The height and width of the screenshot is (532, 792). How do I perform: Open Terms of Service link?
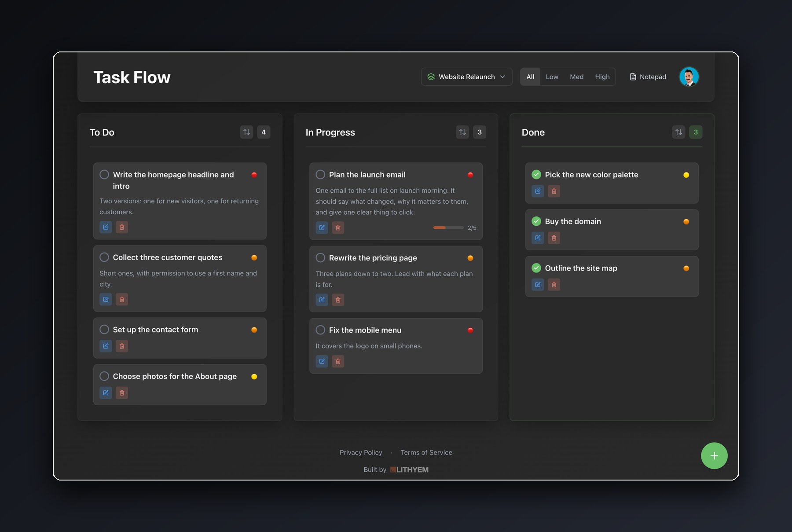pyautogui.click(x=426, y=452)
